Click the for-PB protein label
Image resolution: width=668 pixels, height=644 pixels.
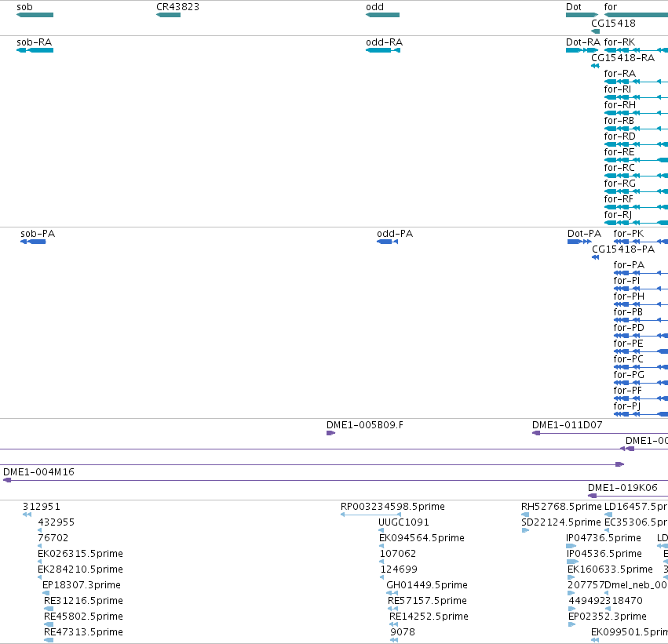pyautogui.click(x=628, y=312)
